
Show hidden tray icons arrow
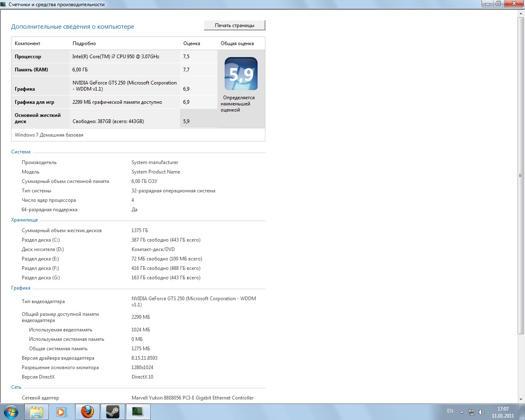461,412
